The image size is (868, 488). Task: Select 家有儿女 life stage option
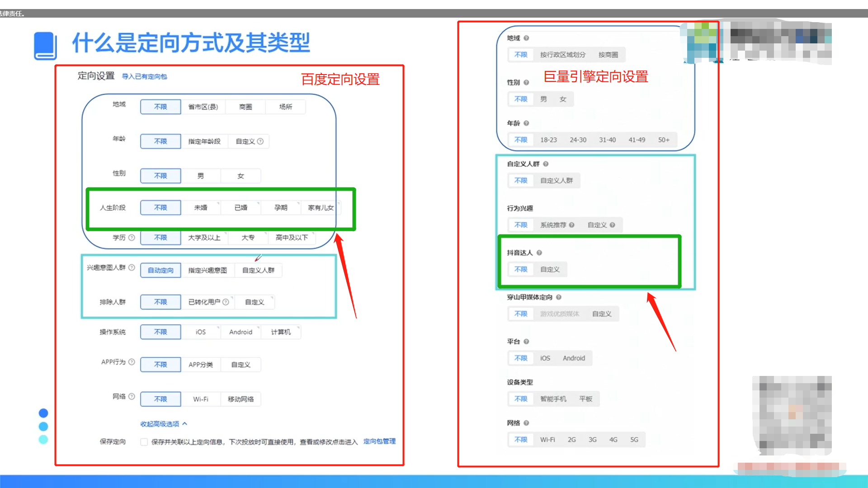321,208
